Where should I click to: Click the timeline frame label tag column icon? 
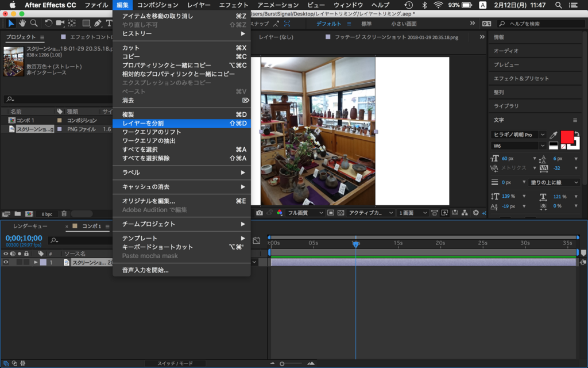click(41, 254)
